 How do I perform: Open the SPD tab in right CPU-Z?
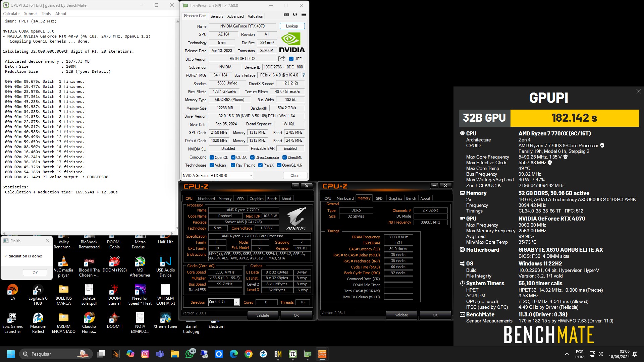[379, 198]
